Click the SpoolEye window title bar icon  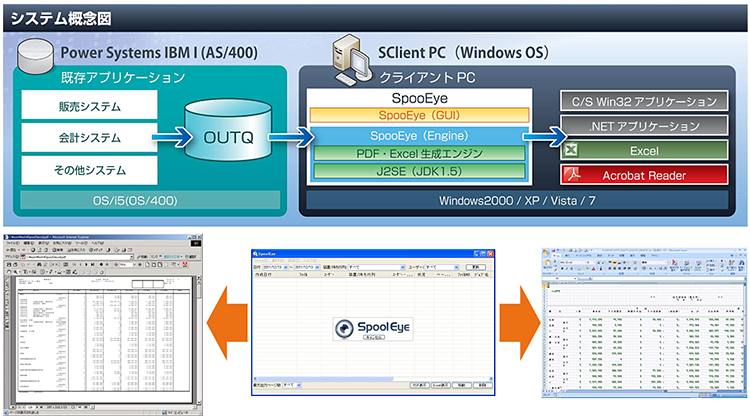255,254
